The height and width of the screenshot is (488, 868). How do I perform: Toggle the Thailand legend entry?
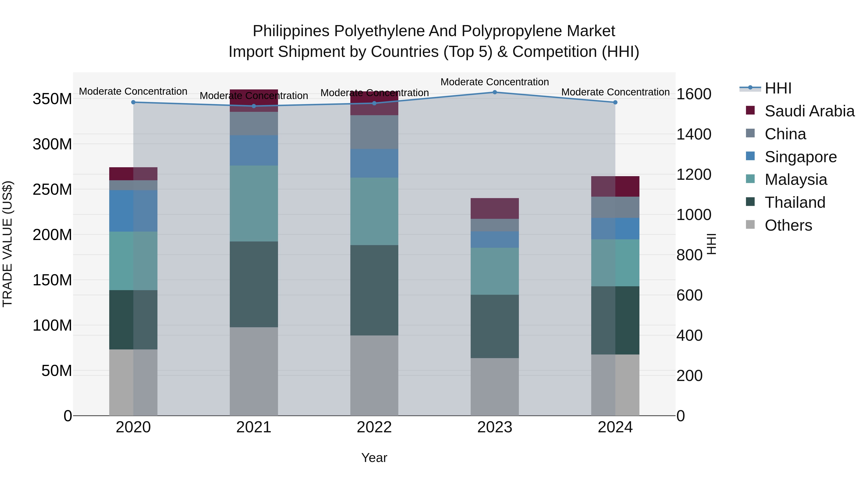coord(786,202)
